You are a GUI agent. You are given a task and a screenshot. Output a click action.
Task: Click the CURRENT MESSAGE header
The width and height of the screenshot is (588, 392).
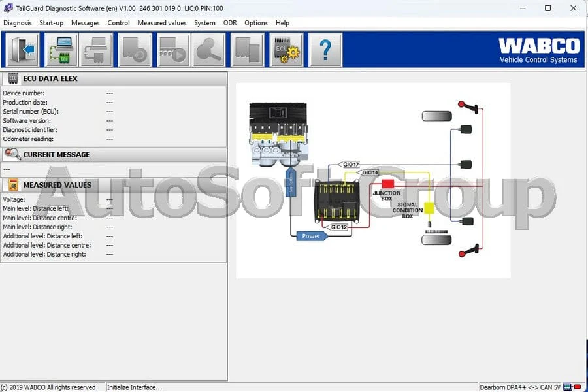pos(114,155)
